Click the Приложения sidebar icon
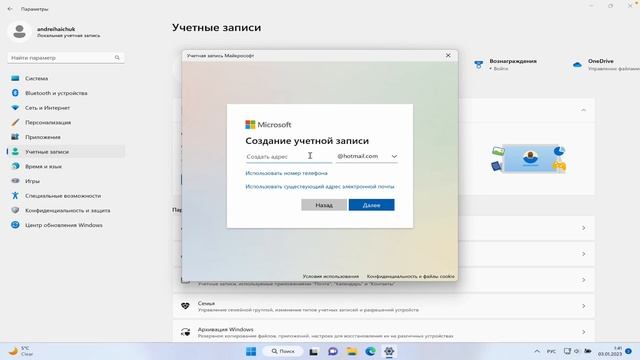 [15, 137]
